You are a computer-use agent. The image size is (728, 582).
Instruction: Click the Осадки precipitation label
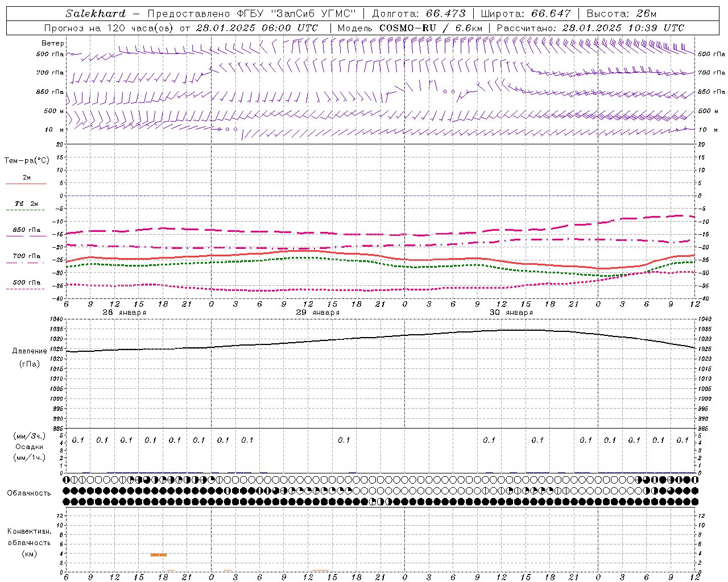point(29,447)
